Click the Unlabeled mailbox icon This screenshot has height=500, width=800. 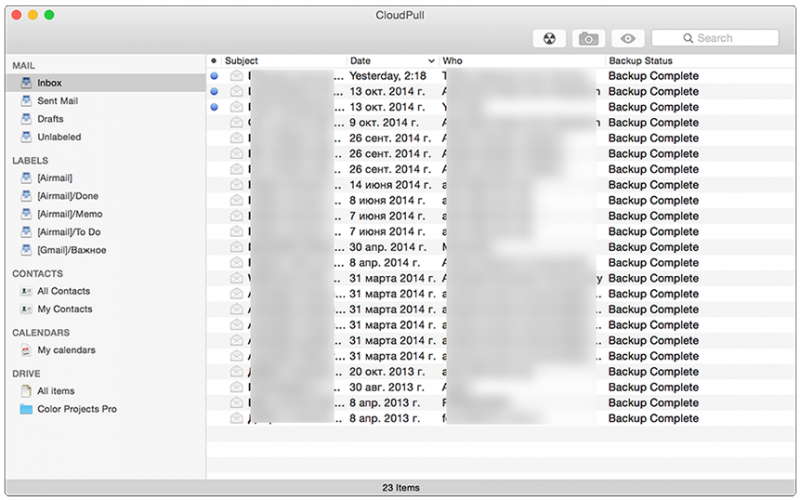pos(26,137)
